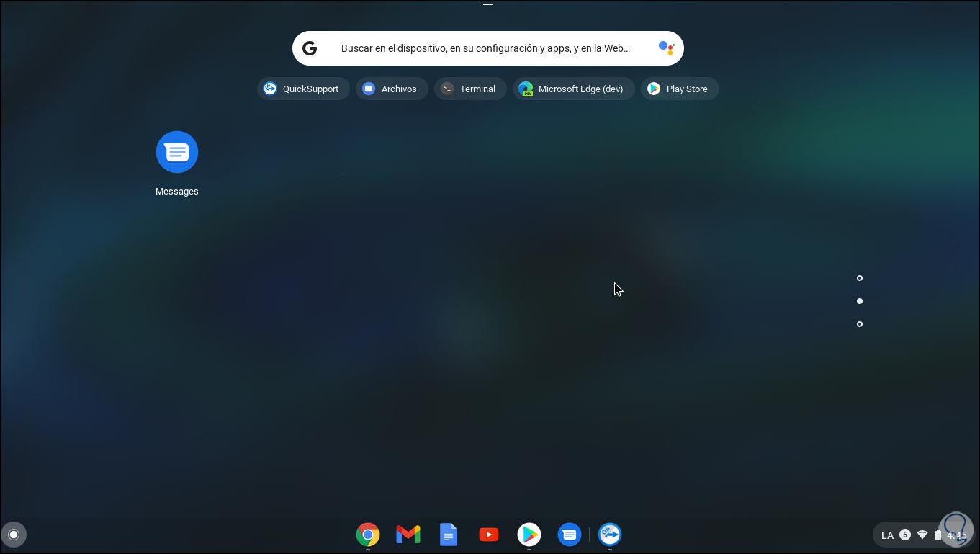Image resolution: width=980 pixels, height=554 pixels.
Task: Launch Terminal from the suggestion chips
Action: 470,89
